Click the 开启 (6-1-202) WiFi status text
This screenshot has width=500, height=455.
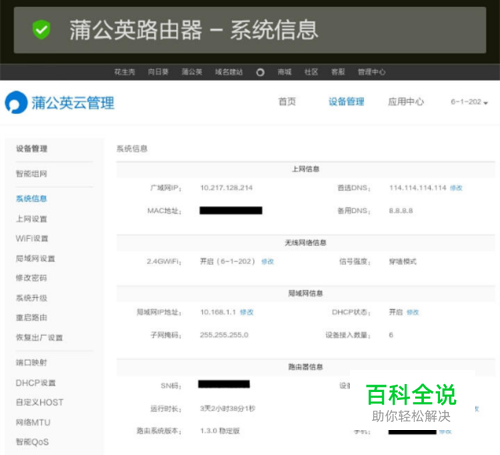(x=228, y=261)
